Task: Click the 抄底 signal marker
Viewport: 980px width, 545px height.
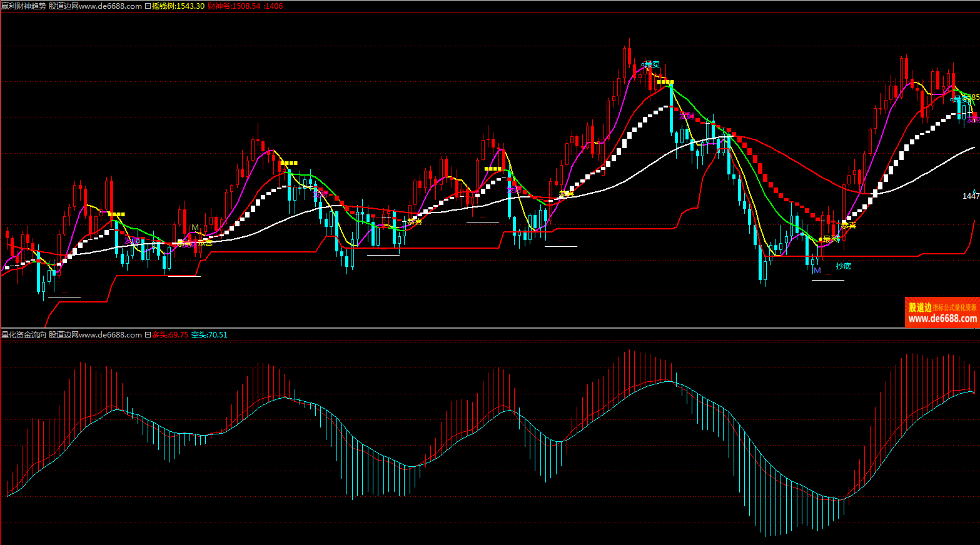Action: [844, 266]
